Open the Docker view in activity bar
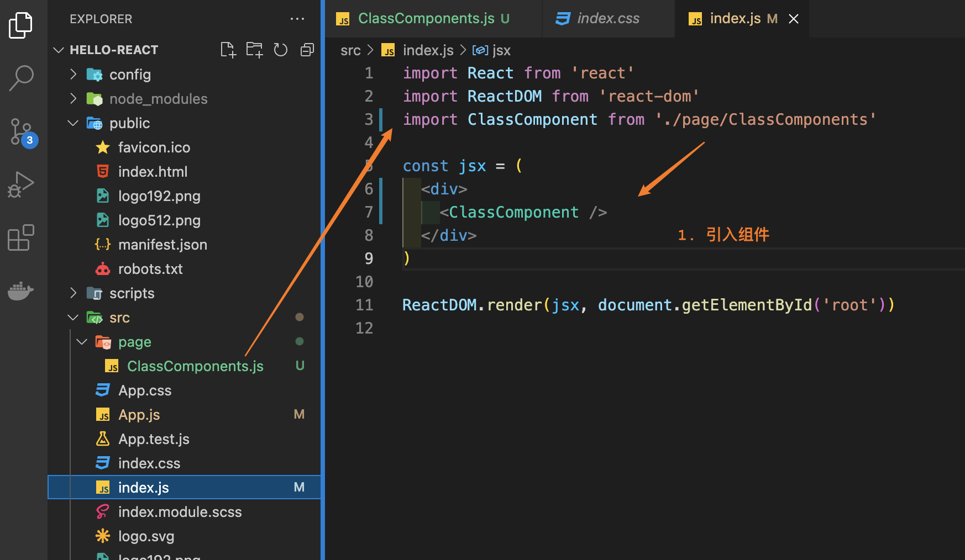 [x=21, y=290]
